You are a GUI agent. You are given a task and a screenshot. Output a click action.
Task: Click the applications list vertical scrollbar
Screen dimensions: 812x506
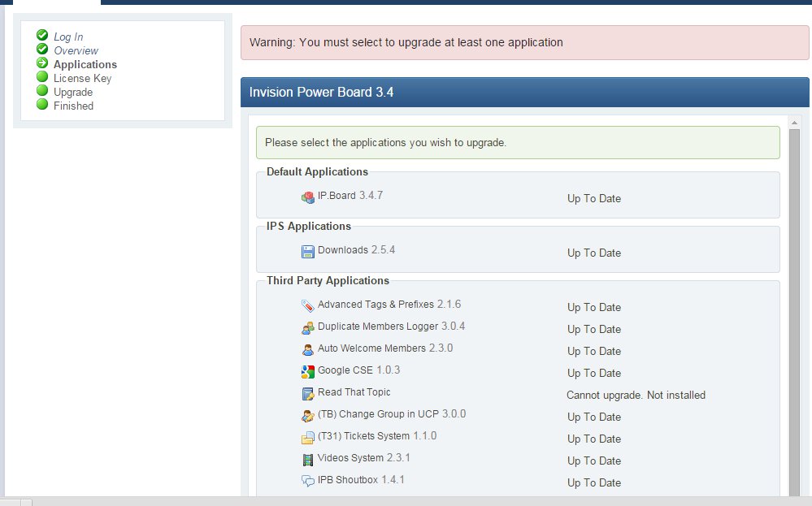[x=795, y=309]
